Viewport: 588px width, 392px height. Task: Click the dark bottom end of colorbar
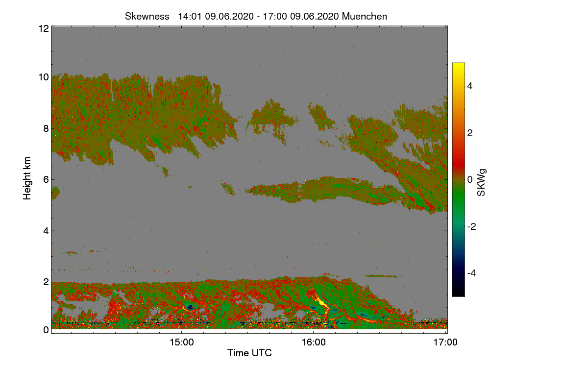coord(458,291)
